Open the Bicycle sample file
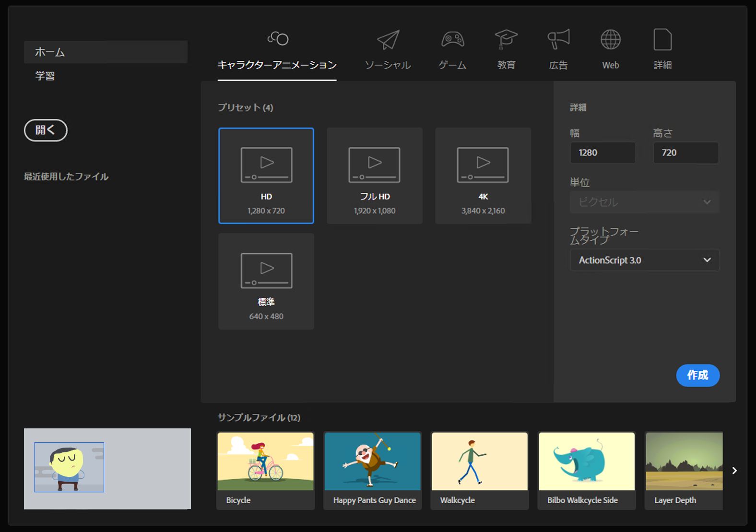The image size is (756, 532). click(x=266, y=471)
